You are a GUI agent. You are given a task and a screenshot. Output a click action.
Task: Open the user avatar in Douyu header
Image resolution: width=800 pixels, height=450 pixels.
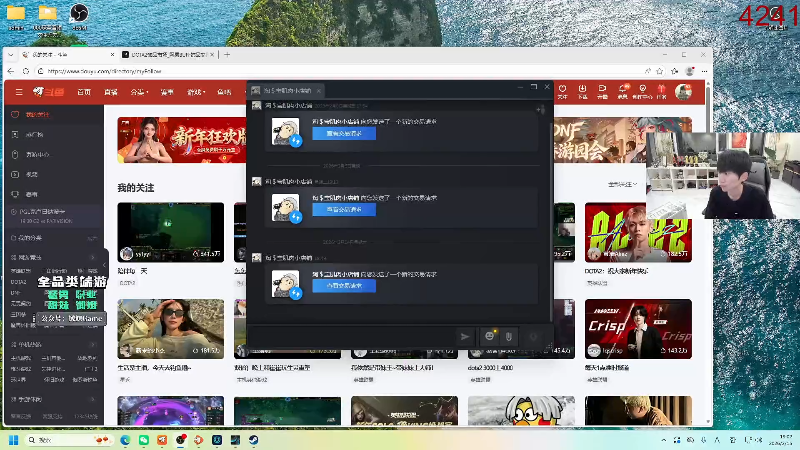click(x=683, y=92)
